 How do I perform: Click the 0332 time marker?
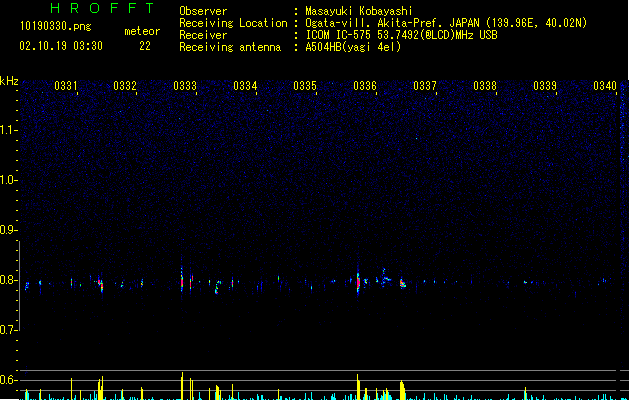tap(125, 86)
